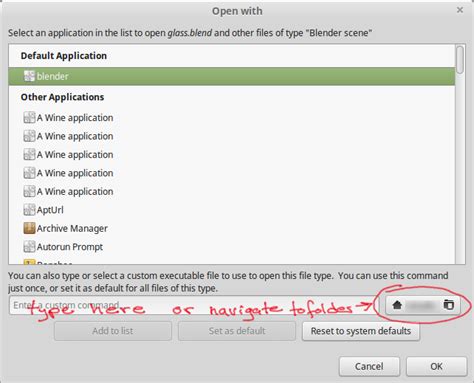Open the home folder file chooser button
This screenshot has width=474, height=383.
(423, 305)
